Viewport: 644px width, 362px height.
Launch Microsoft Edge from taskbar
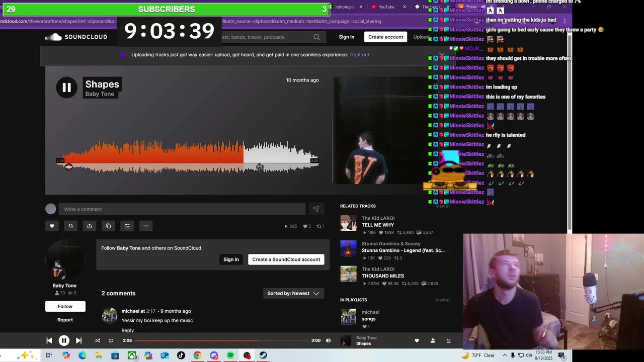click(82, 355)
